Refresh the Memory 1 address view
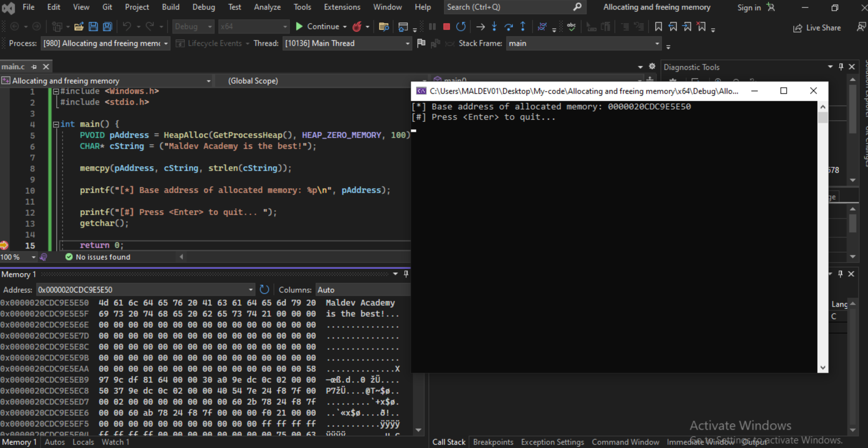 pyautogui.click(x=264, y=289)
